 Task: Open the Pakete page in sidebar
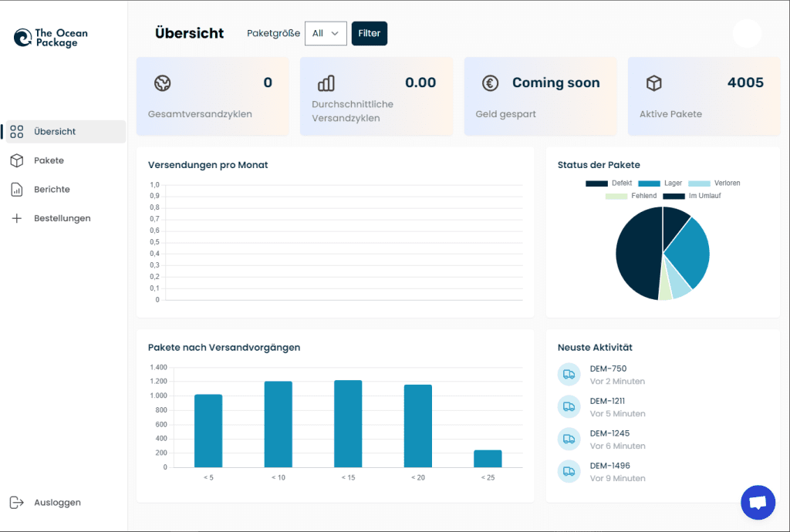pos(49,160)
